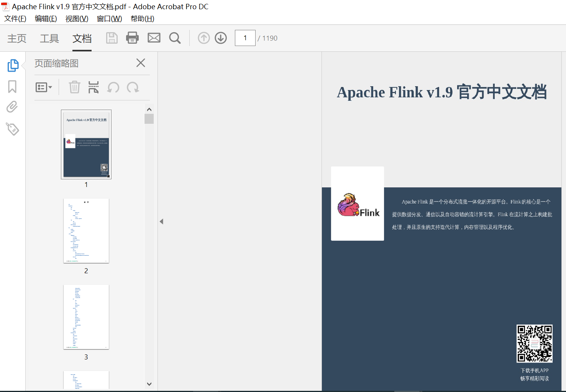Click the 下载手机APP text

535,371
